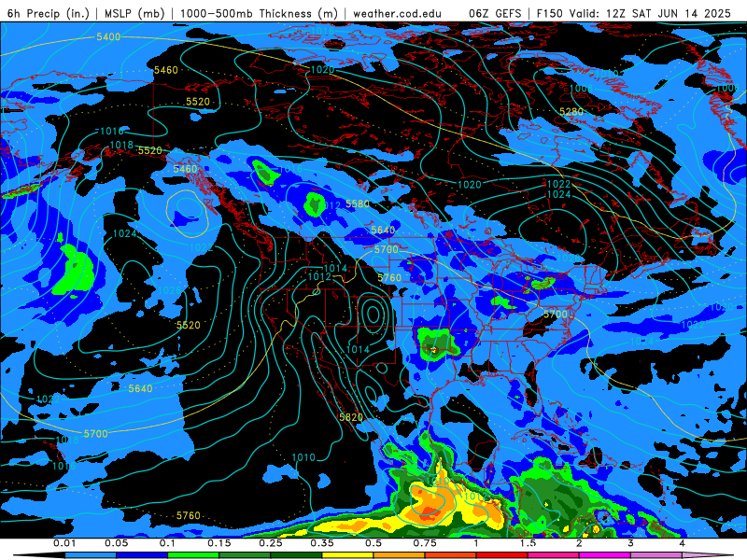The image size is (747, 560).
Task: Select the orange 0.5–0.75 legend swatch
Action: coord(400,555)
